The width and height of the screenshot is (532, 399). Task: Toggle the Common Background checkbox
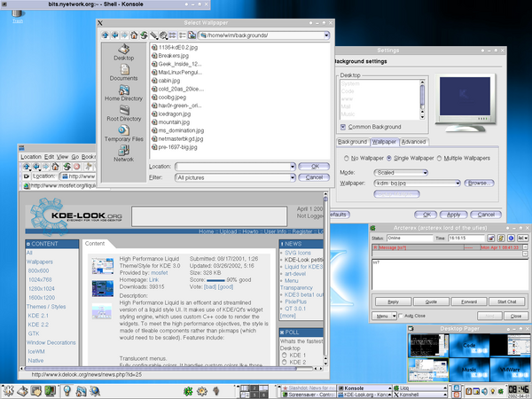tap(342, 128)
